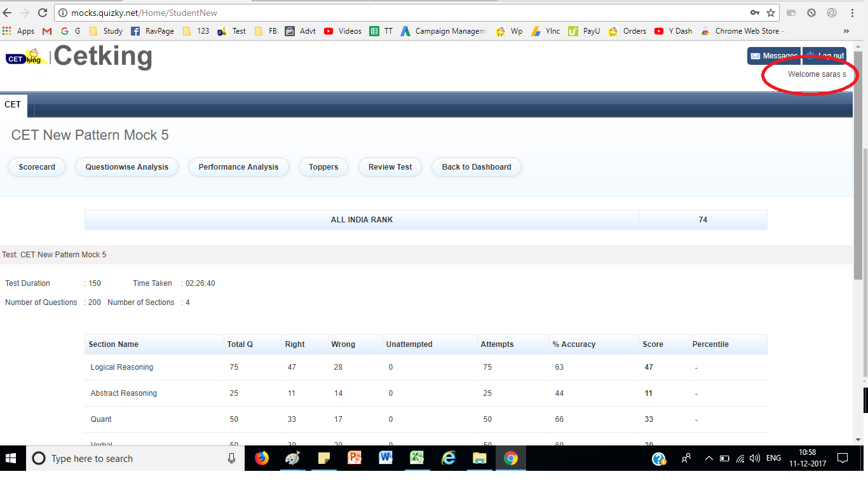Screen dimensions: 868x488
Task: Open Sticky Notes from the taskbar
Action: tap(323, 458)
